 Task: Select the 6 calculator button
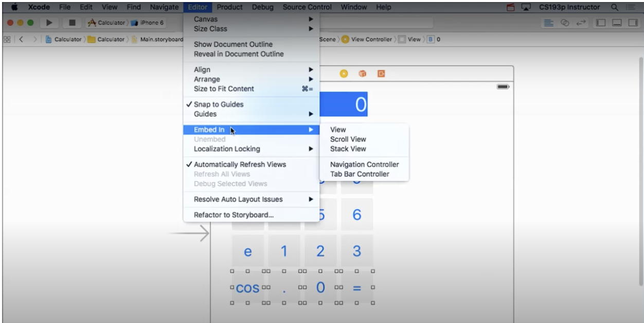[x=357, y=215]
